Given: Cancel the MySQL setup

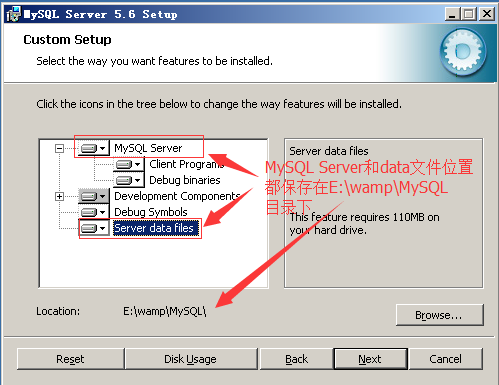Looking at the screenshot, I should pos(446,359).
